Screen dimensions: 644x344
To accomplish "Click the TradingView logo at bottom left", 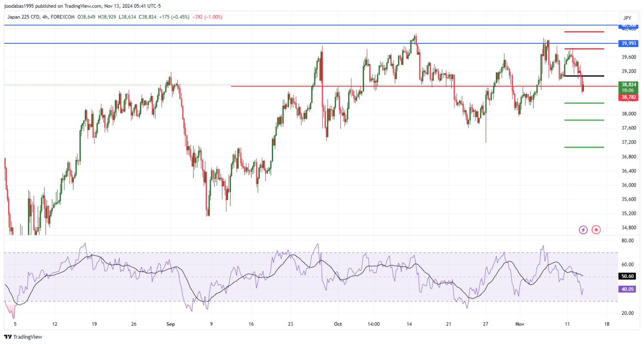I will [x=23, y=337].
